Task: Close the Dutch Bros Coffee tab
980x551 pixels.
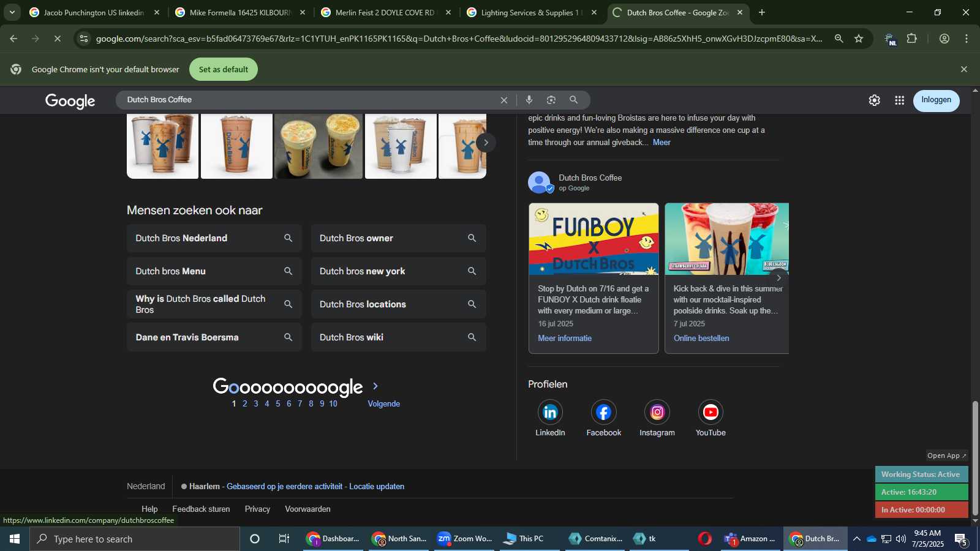Action: tap(739, 12)
